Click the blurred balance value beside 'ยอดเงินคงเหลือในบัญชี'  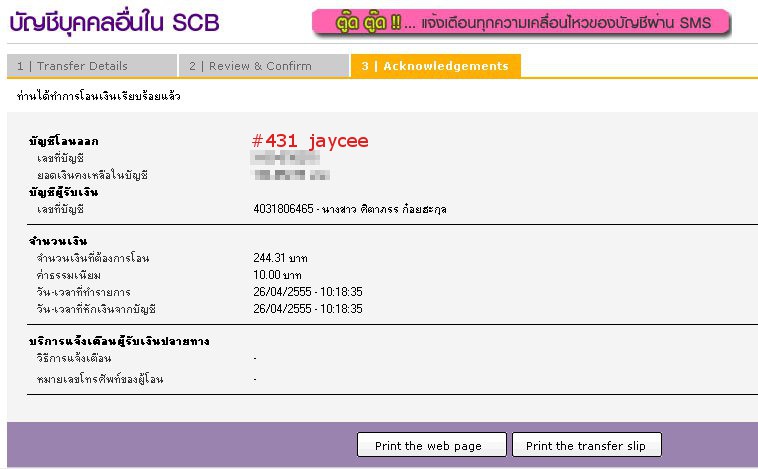(x=292, y=175)
